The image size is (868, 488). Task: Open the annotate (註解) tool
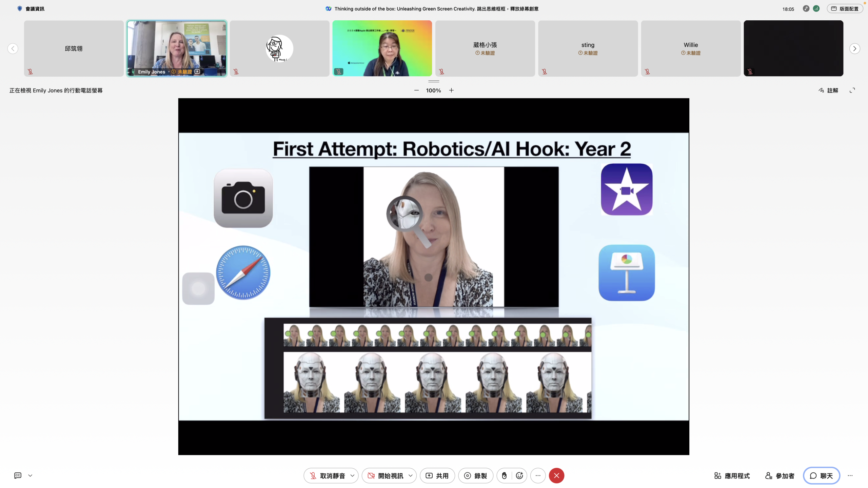point(828,90)
